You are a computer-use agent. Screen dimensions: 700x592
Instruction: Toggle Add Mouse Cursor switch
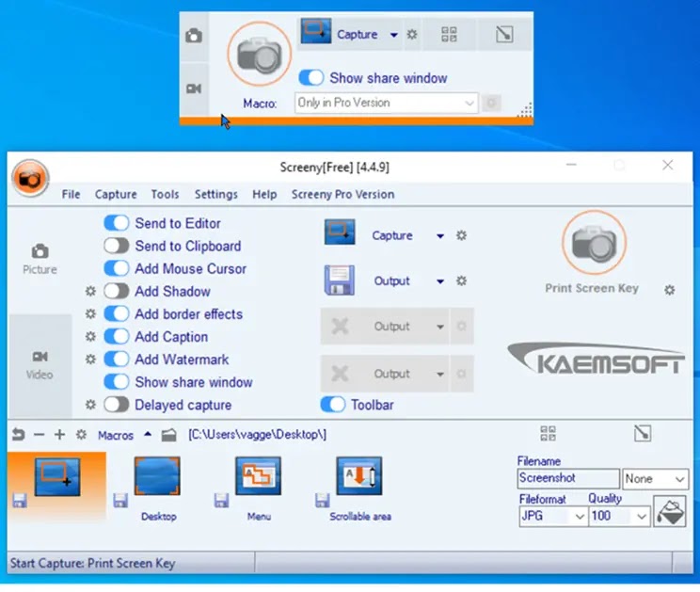click(117, 268)
